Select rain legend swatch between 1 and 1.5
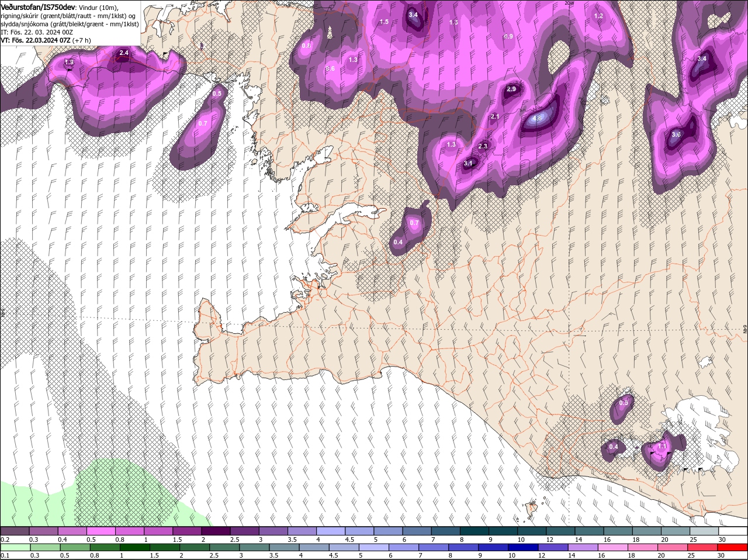This screenshot has width=748, height=560. 134,547
